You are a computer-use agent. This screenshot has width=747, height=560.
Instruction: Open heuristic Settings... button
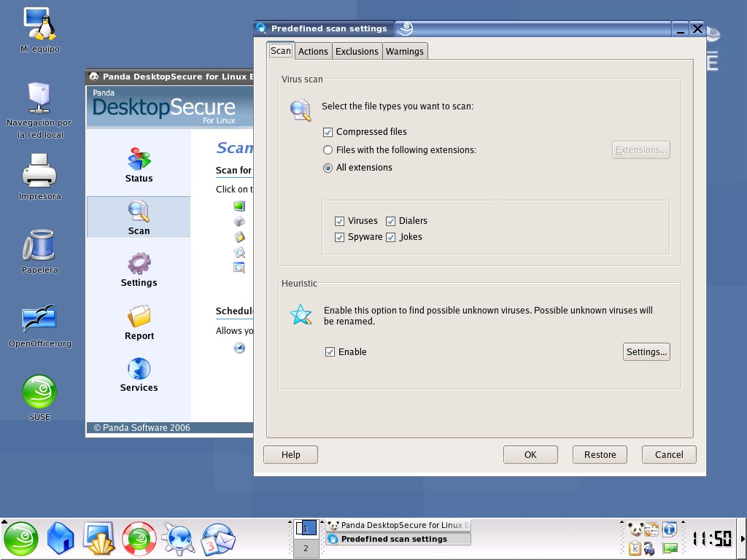point(646,352)
